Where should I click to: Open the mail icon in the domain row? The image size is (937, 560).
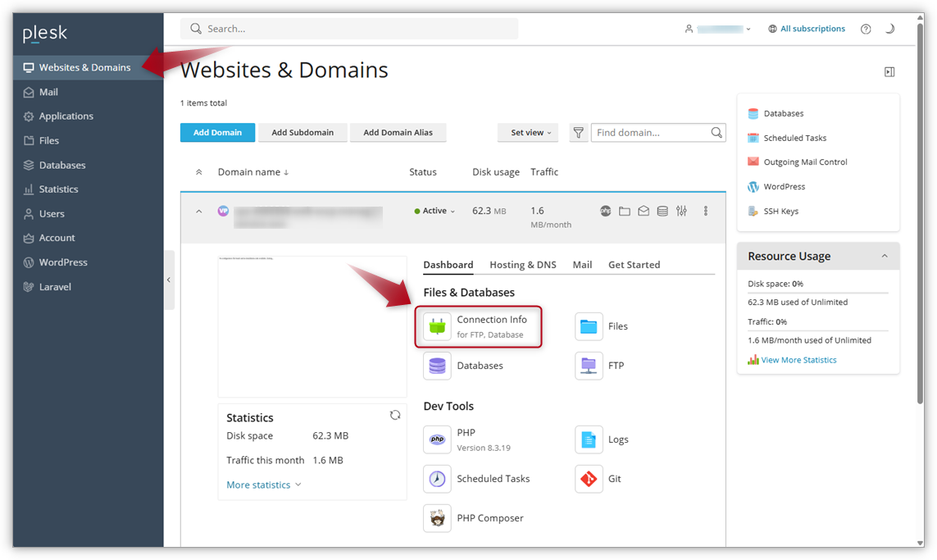(x=644, y=211)
